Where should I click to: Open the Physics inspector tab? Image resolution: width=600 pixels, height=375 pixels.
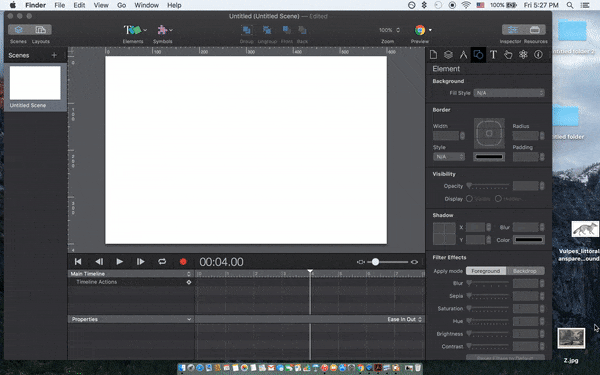(523, 55)
